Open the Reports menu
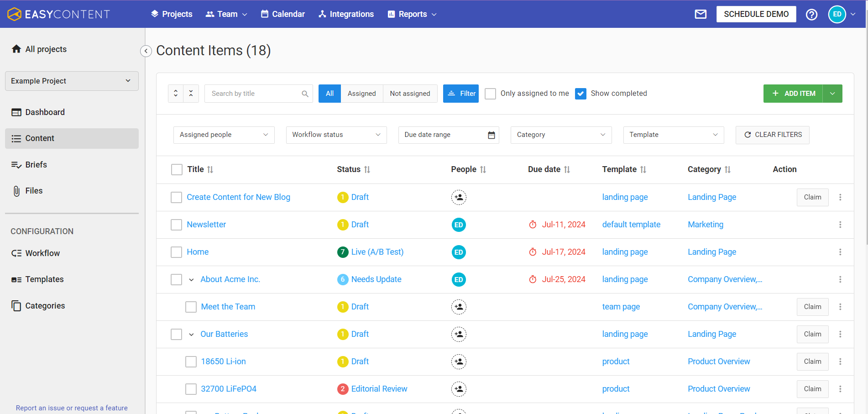868x414 pixels. tap(412, 14)
